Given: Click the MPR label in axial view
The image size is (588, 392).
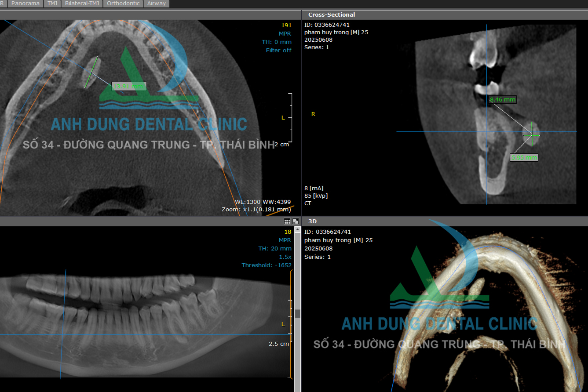Looking at the screenshot, I should (x=285, y=33).
